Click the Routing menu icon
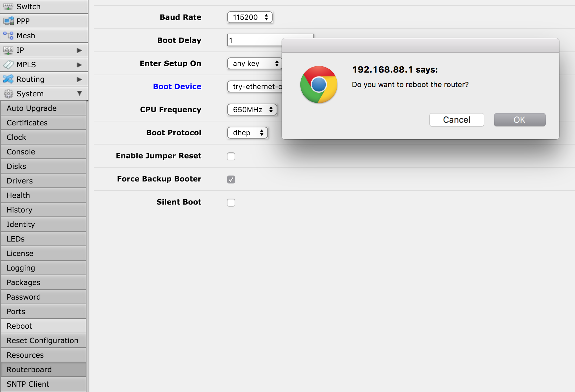Image resolution: width=575 pixels, height=392 pixels. tap(8, 79)
